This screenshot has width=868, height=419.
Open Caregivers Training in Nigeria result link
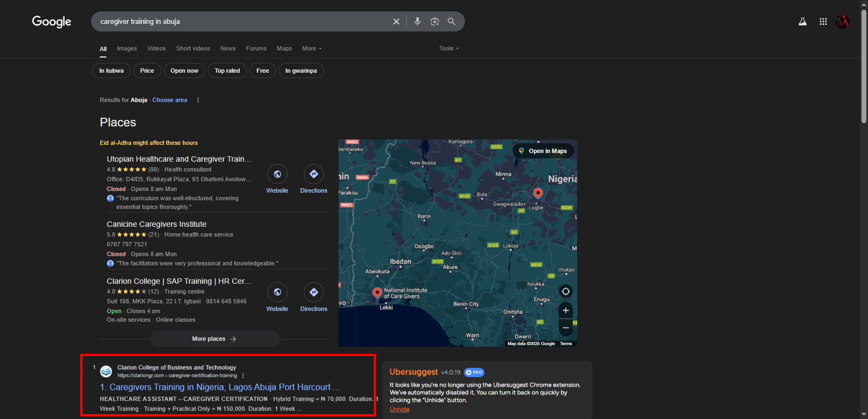tap(220, 387)
